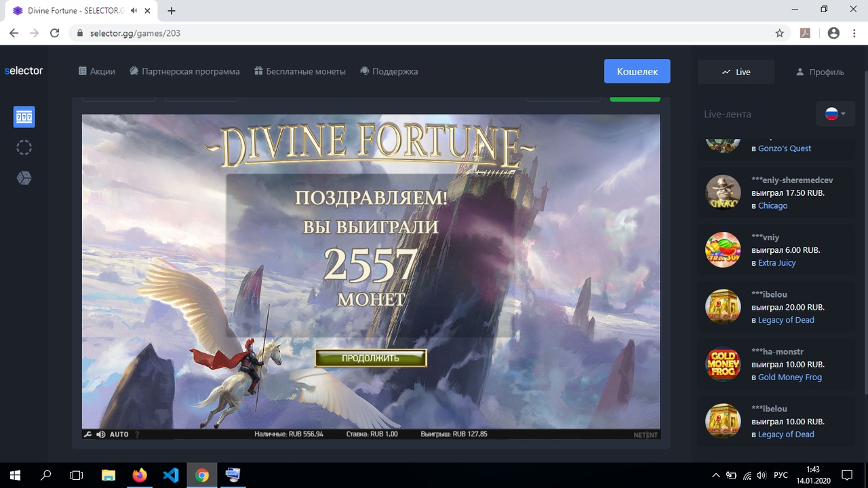Open Windows search from taskbar
868x488 pixels.
tap(46, 475)
